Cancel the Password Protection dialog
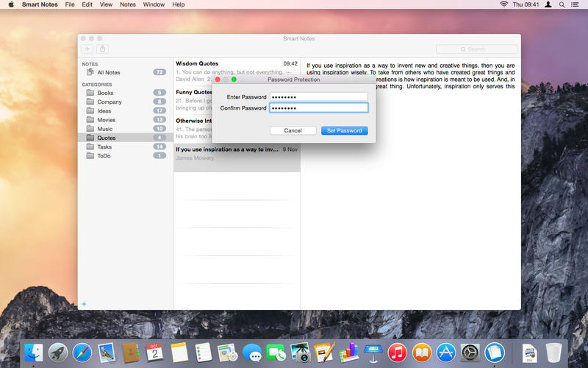Image resolution: width=588 pixels, height=368 pixels. click(x=293, y=131)
